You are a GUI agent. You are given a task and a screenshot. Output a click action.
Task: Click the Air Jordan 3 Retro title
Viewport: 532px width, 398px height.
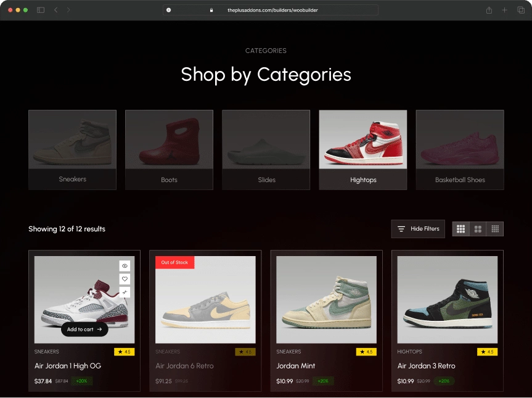pyautogui.click(x=427, y=366)
